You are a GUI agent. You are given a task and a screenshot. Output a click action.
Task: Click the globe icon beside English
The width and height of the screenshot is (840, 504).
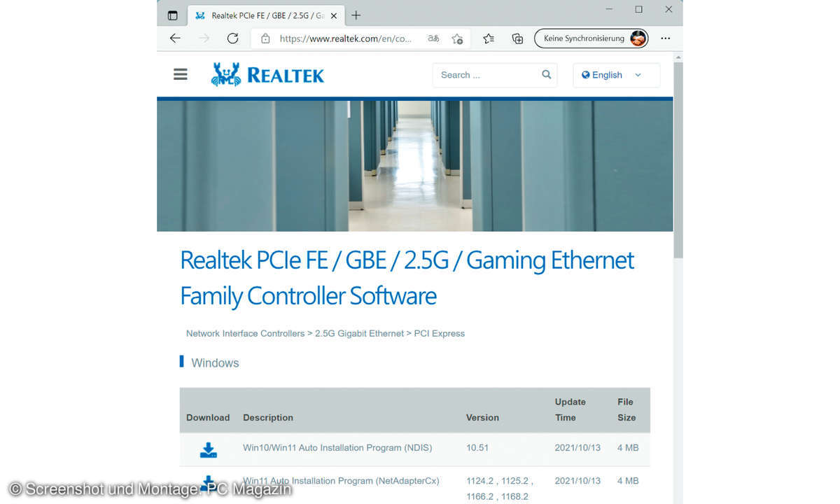point(586,75)
